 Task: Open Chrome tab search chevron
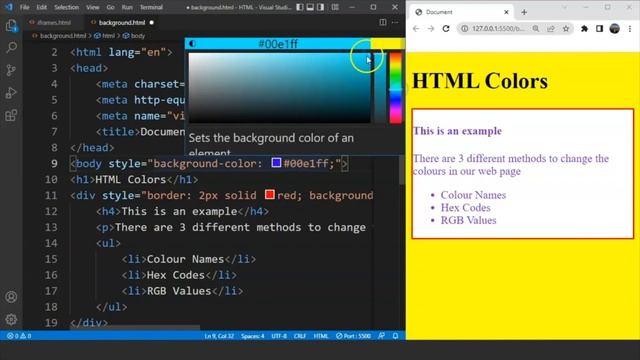pyautogui.click(x=564, y=7)
